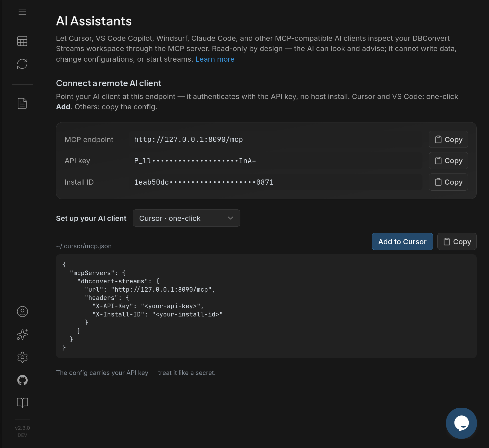This screenshot has height=448, width=489.
Task: Click the "url" line in JSON config
Action: coord(150,289)
